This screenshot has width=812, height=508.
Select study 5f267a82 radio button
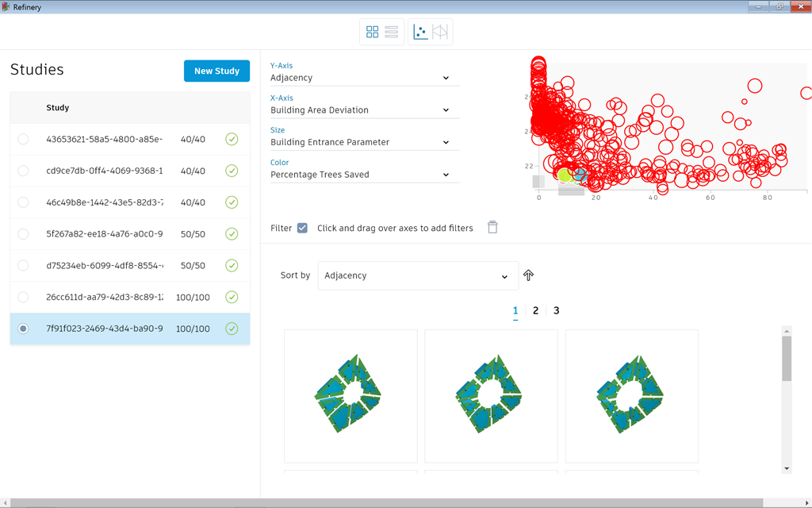tap(23, 234)
